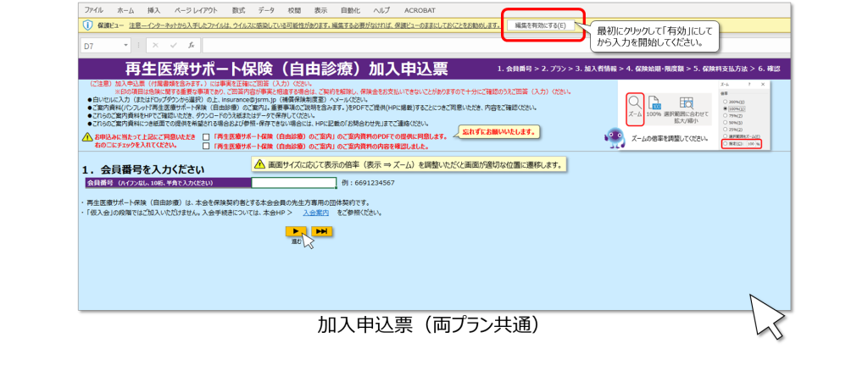Viewport: 868px width, 382px height.
Task: Click the warning icon in the yellow zoom tip
Action: [259, 164]
